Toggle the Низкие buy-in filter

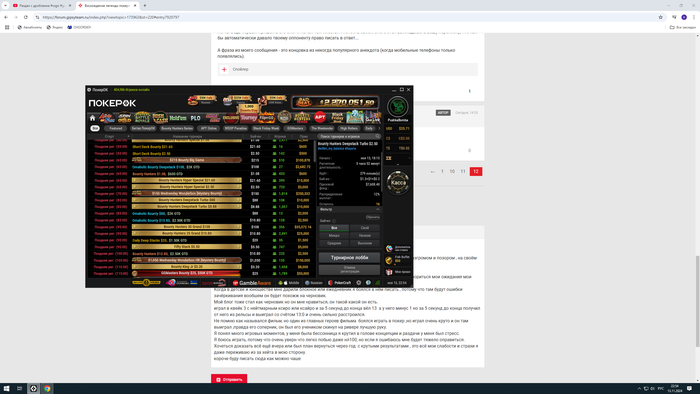(365, 236)
